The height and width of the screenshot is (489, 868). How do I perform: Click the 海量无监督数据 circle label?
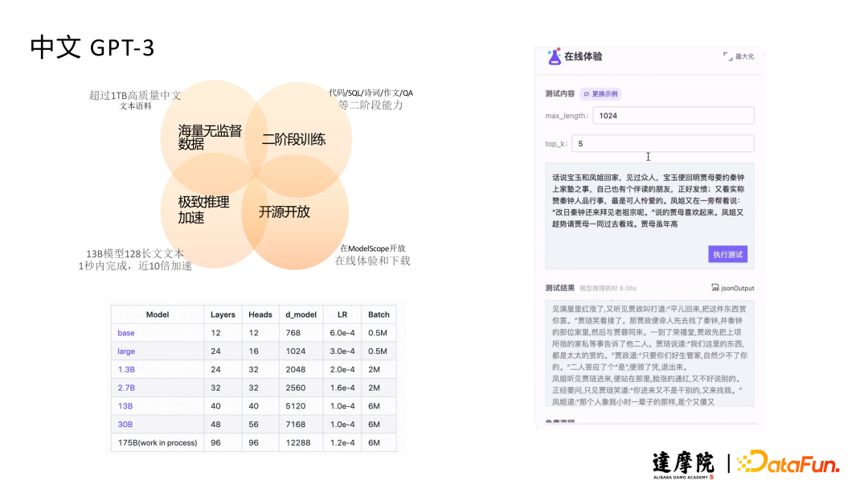click(x=210, y=138)
